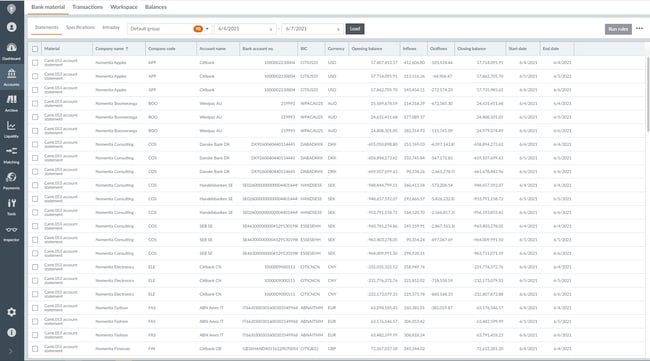Switch to Workspace tab
Viewport: 650px width, 361px height.
pos(124,7)
